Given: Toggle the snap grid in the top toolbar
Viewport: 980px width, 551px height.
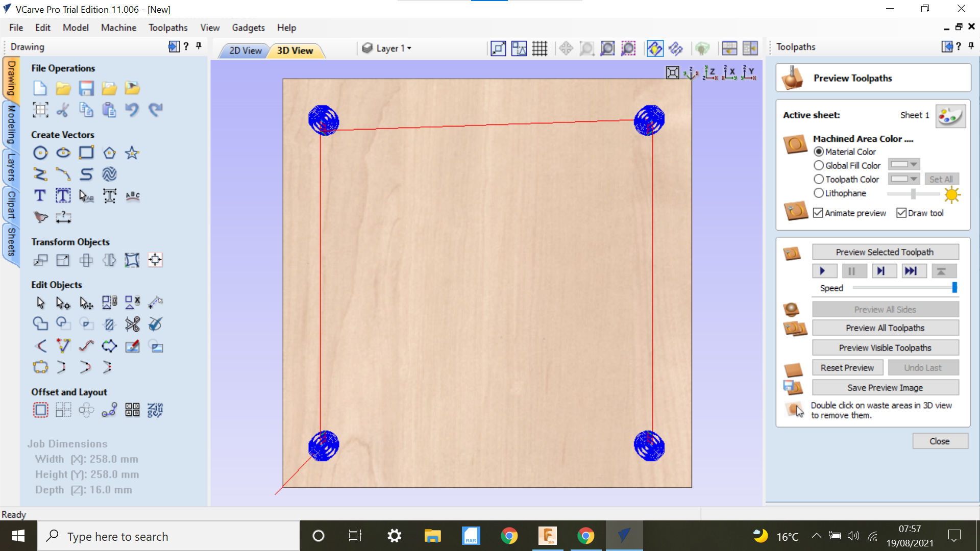Looking at the screenshot, I should [x=540, y=48].
